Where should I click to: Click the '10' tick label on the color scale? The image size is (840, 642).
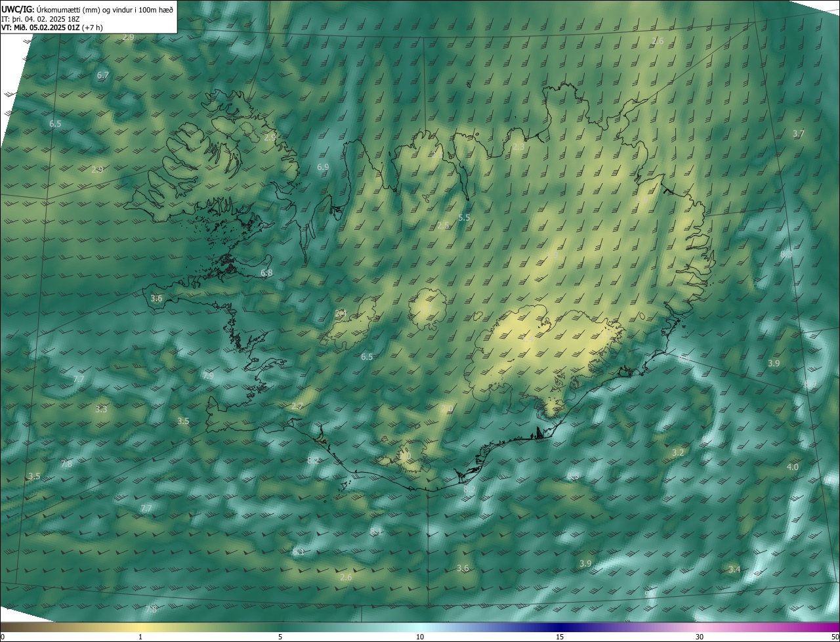[420, 637]
